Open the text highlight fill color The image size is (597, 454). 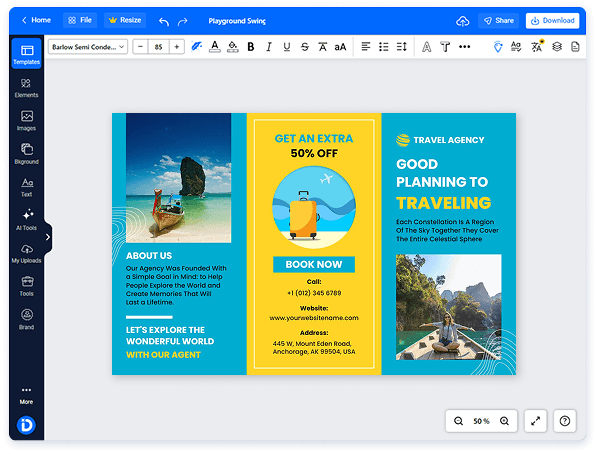233,46
